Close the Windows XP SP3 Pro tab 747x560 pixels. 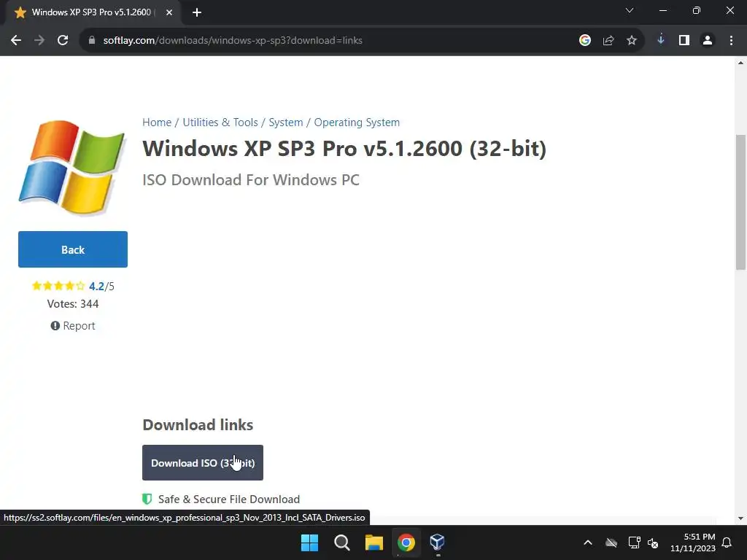click(169, 12)
